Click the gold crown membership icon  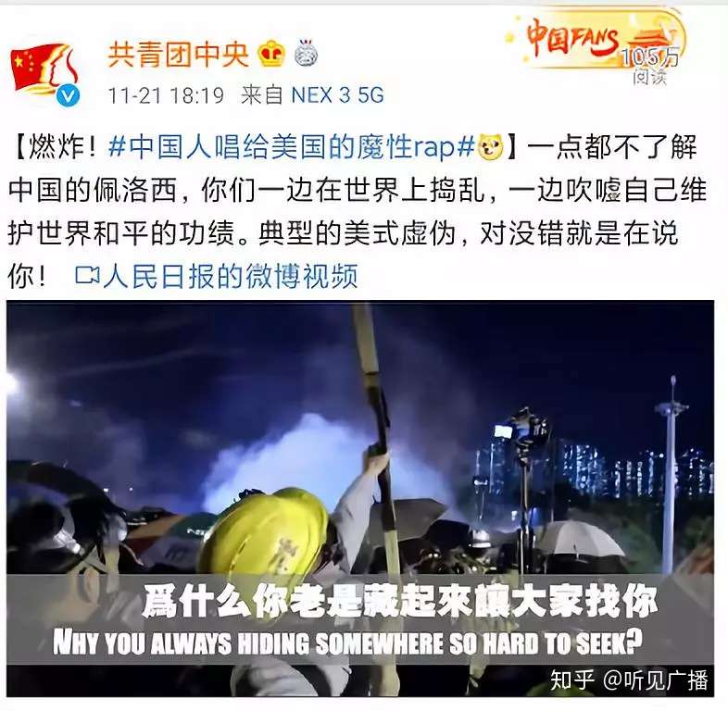[271, 54]
